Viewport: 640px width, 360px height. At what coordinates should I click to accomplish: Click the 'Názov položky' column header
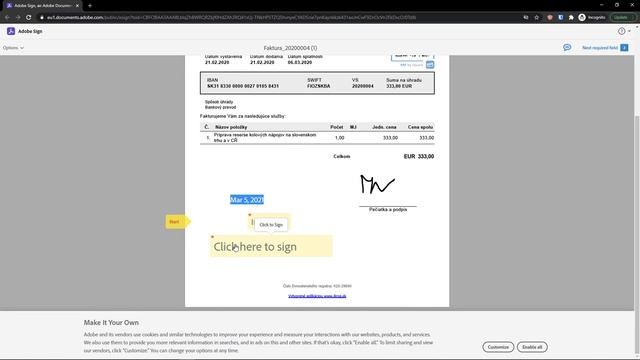[x=231, y=127]
